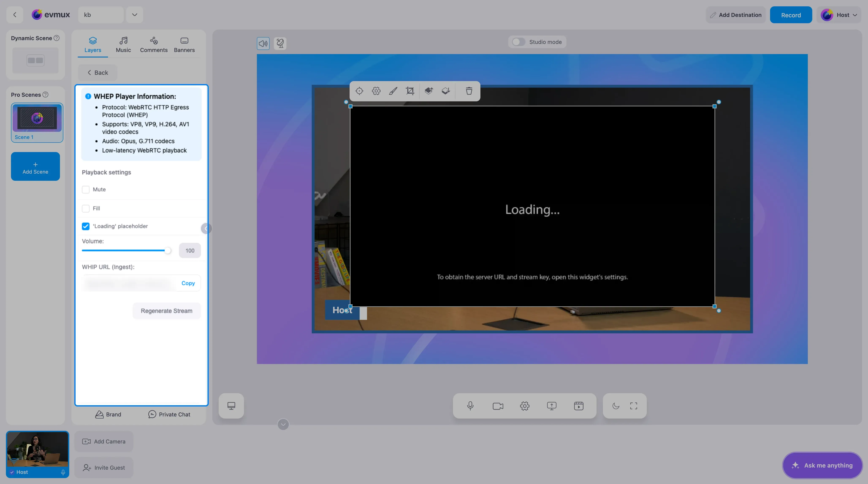The height and width of the screenshot is (484, 868).
Task: Click the volume value field showing 100
Action: pos(190,250)
